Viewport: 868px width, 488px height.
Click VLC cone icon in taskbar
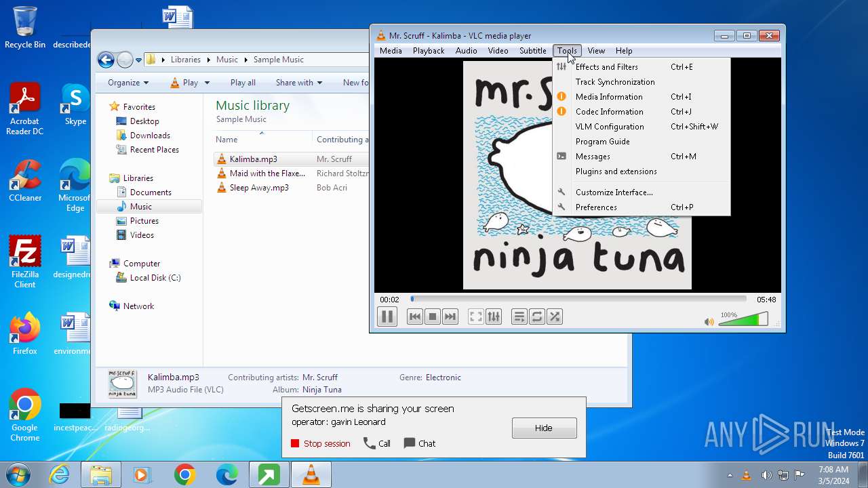311,475
